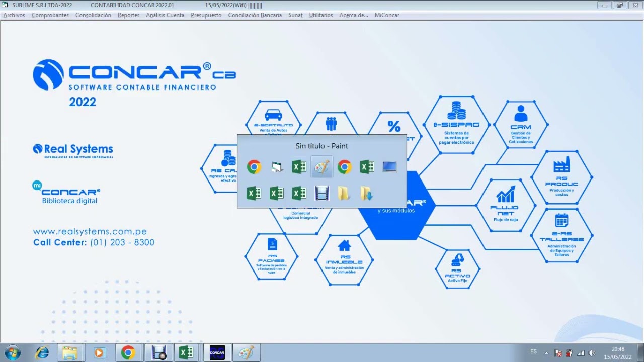Viewport: 644px width, 362px height.
Task: Activate the CONCAR taskbar button
Action: pos(217,353)
